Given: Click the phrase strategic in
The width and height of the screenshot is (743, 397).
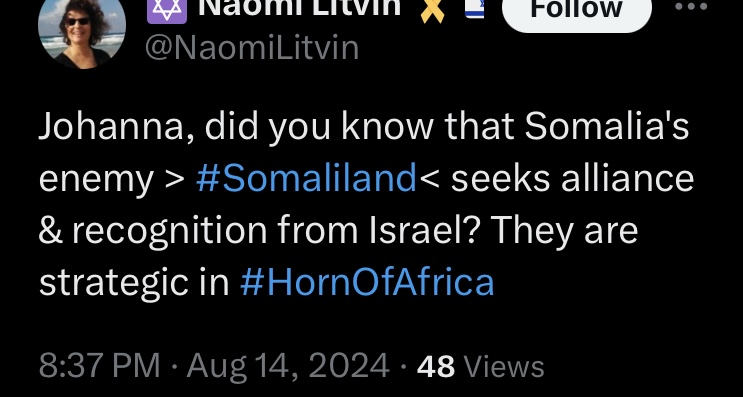Looking at the screenshot, I should 134,283.
